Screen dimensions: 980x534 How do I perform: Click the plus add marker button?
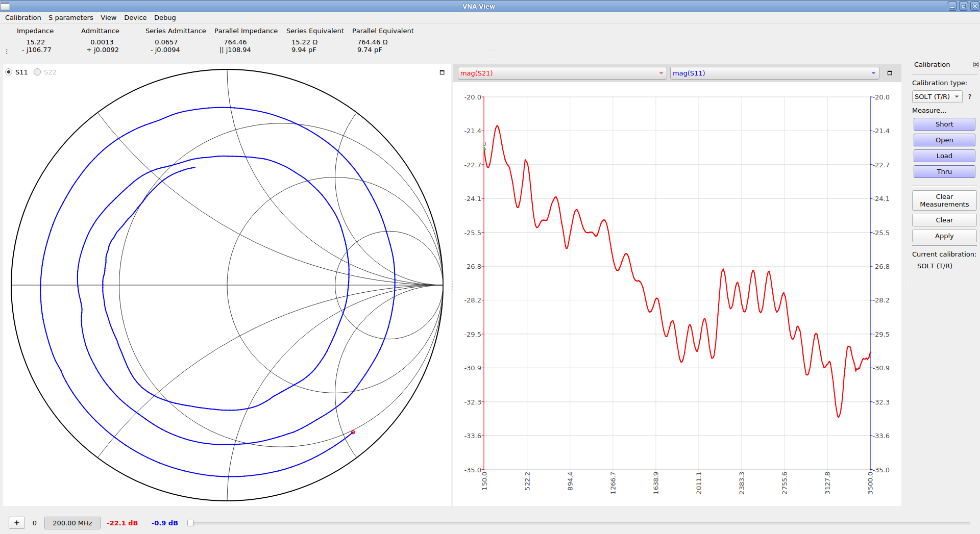click(x=17, y=523)
